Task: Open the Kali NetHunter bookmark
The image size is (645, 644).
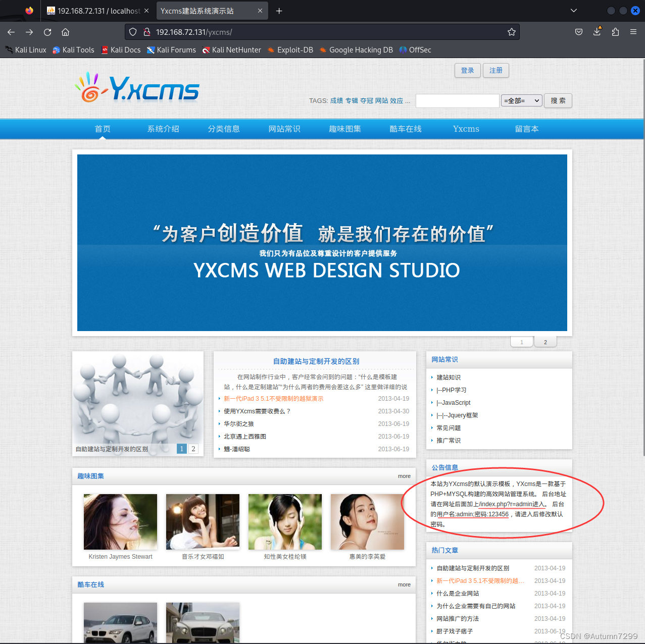Action: (232, 50)
